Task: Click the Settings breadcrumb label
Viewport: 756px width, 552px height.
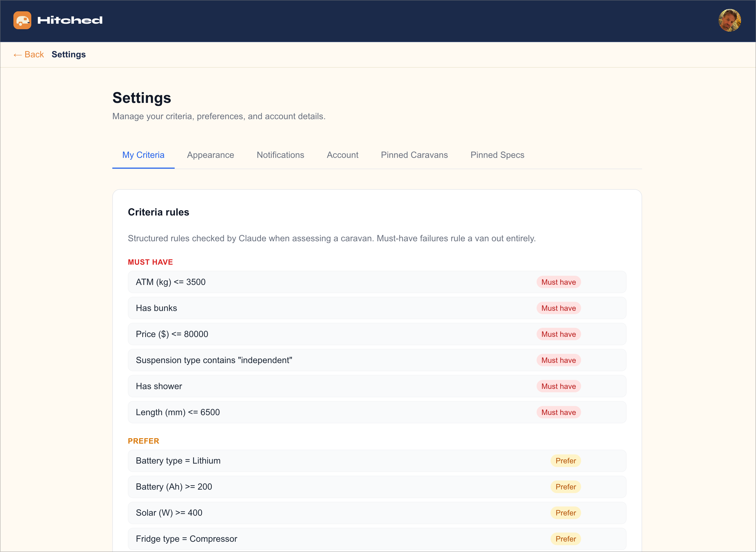Action: (68, 54)
